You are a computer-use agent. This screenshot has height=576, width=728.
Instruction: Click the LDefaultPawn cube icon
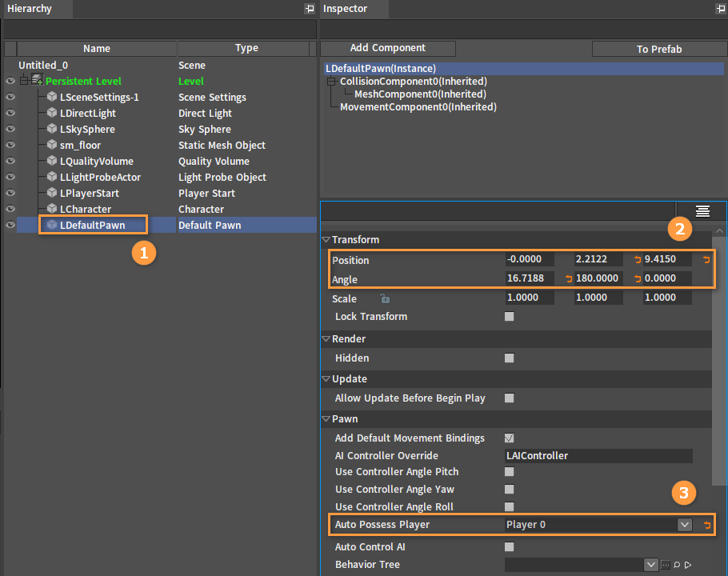tap(52, 225)
